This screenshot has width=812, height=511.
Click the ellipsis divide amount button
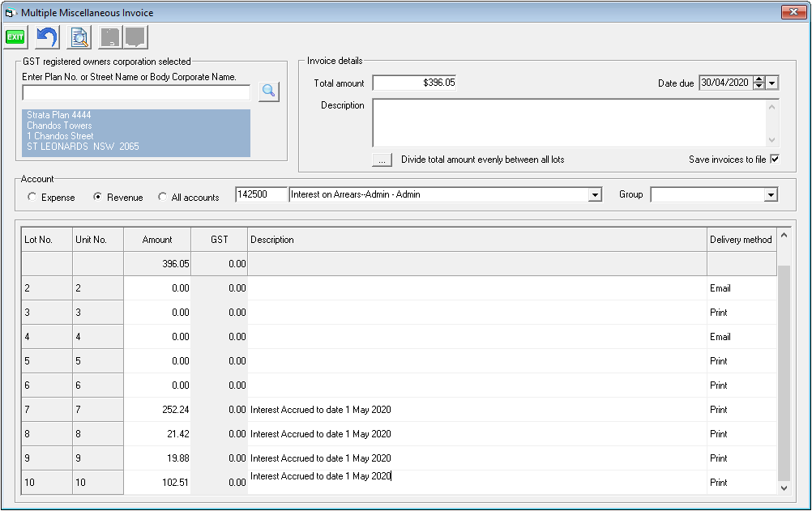pos(382,160)
